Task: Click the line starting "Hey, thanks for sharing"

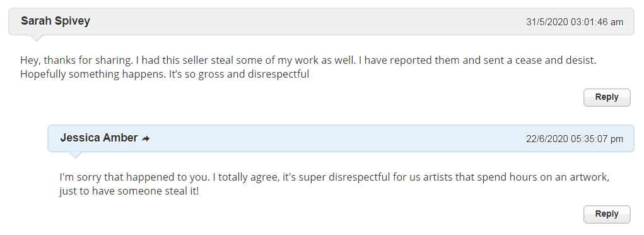Action: [308, 61]
